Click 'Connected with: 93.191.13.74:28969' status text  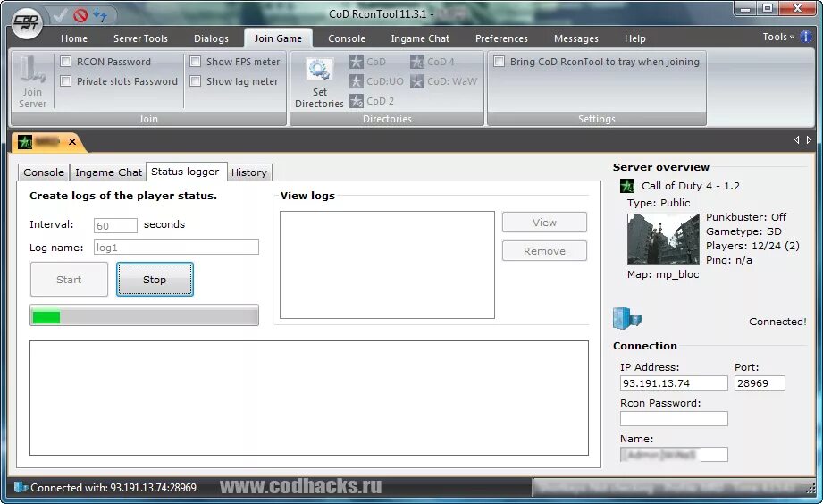click(x=113, y=488)
